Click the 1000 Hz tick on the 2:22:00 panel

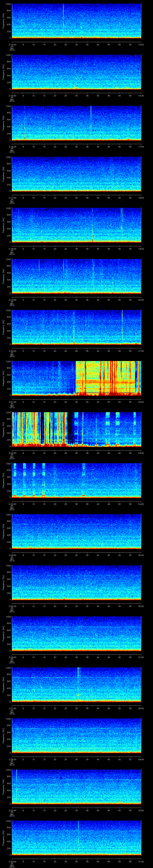pyautogui.click(x=8, y=412)
